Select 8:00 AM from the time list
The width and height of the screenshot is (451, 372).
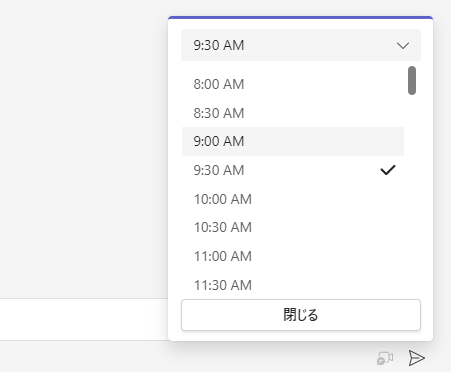293,84
